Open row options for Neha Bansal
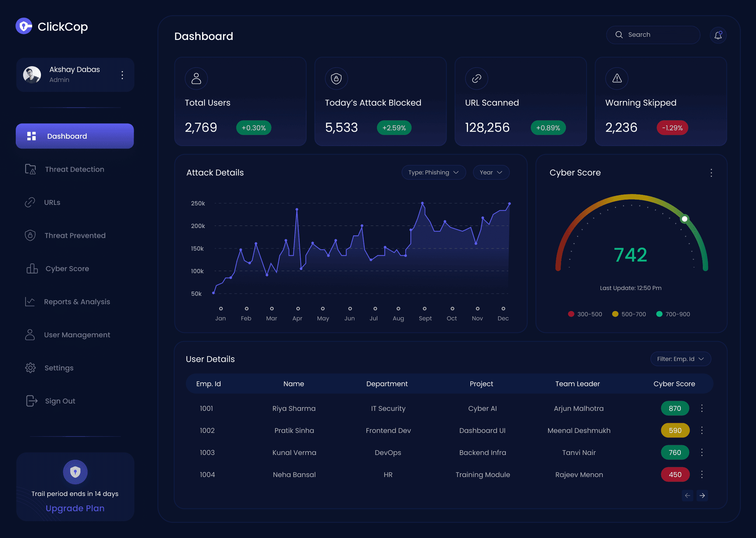The width and height of the screenshot is (756, 538). [702, 475]
